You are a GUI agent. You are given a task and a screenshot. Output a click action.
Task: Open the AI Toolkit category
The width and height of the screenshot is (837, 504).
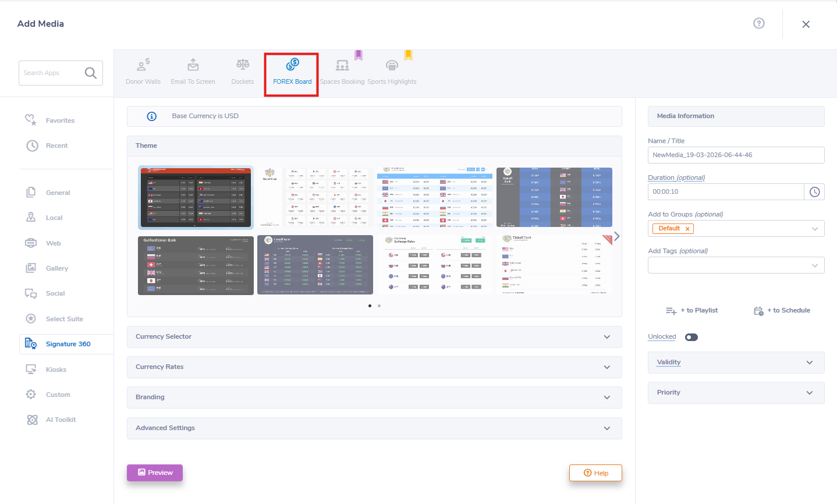51,420
